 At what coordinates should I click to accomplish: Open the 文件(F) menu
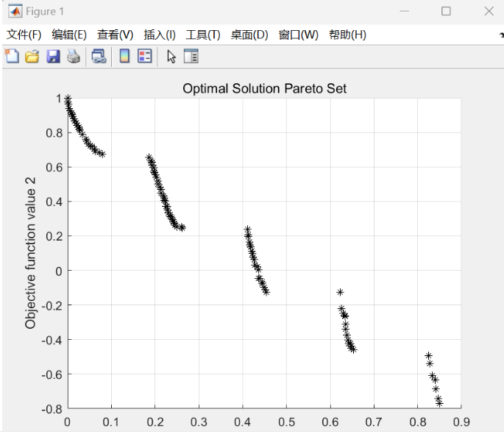pos(24,35)
